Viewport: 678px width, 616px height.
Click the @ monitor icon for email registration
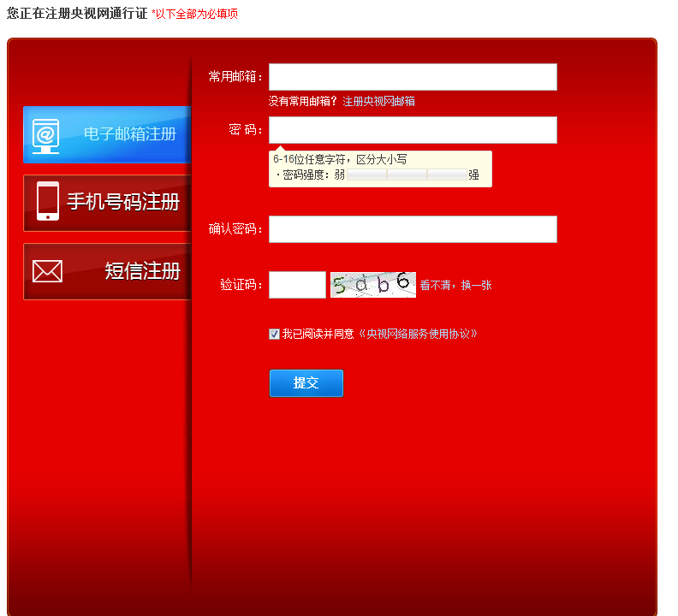pos(45,135)
